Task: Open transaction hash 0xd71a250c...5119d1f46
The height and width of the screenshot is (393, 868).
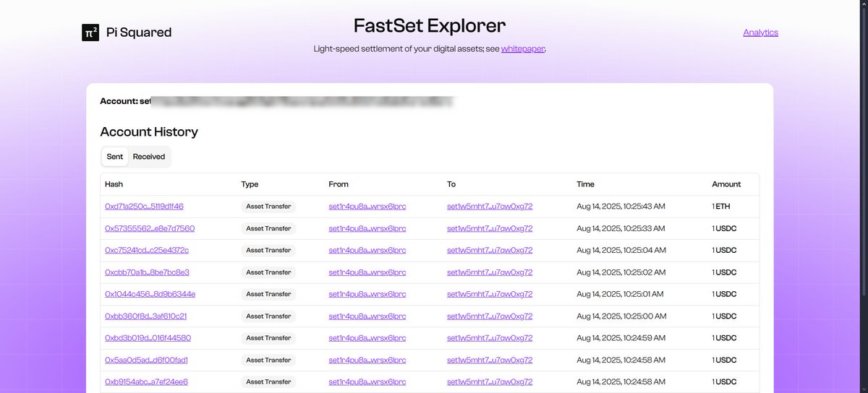Action: (144, 207)
